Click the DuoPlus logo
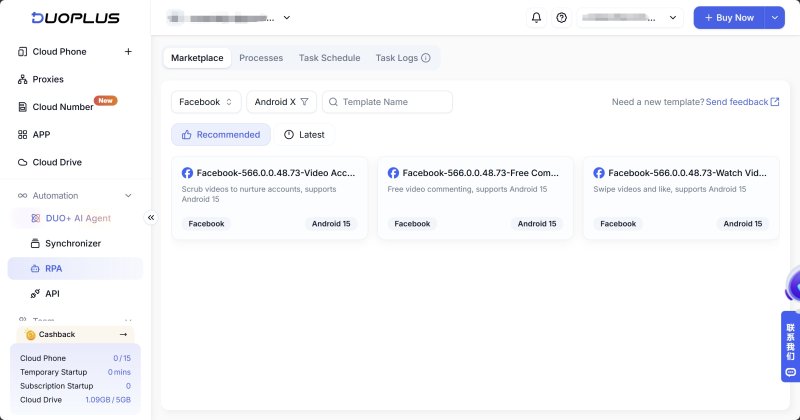800x420 pixels. pyautogui.click(x=75, y=18)
